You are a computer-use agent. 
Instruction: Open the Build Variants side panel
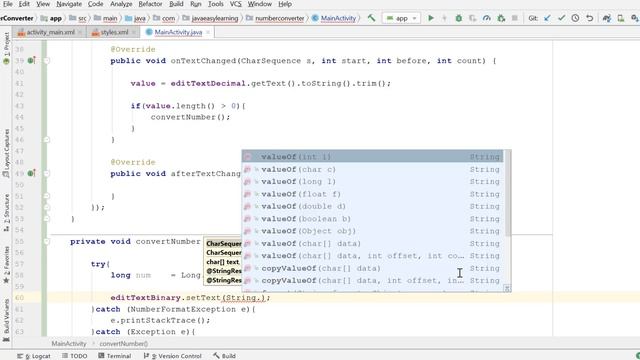pos(6,320)
